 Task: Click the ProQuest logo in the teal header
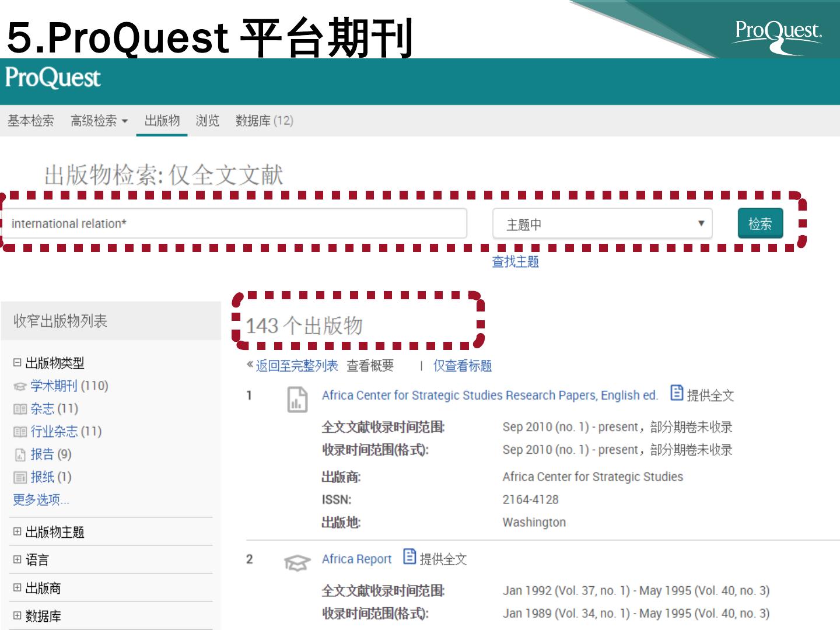(x=53, y=78)
